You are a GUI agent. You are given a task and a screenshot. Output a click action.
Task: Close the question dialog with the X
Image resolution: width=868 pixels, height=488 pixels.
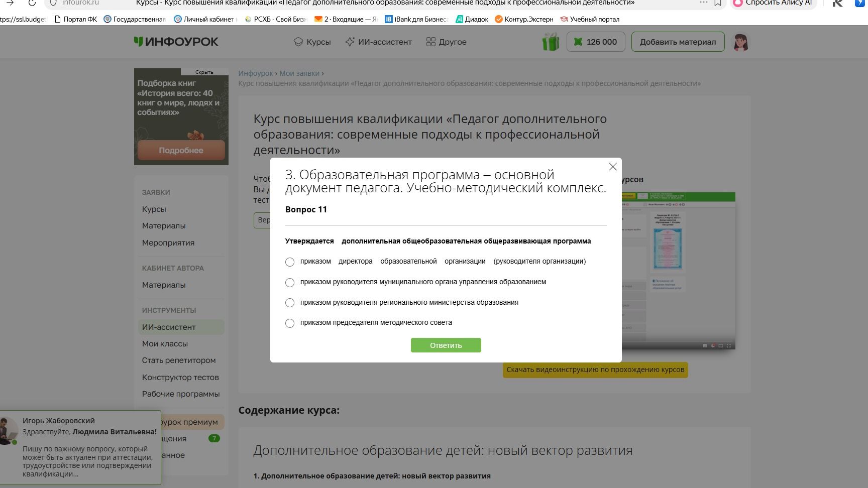pos(612,167)
